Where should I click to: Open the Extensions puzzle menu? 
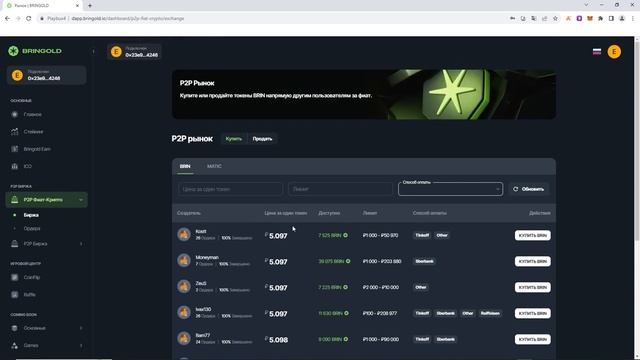click(600, 18)
